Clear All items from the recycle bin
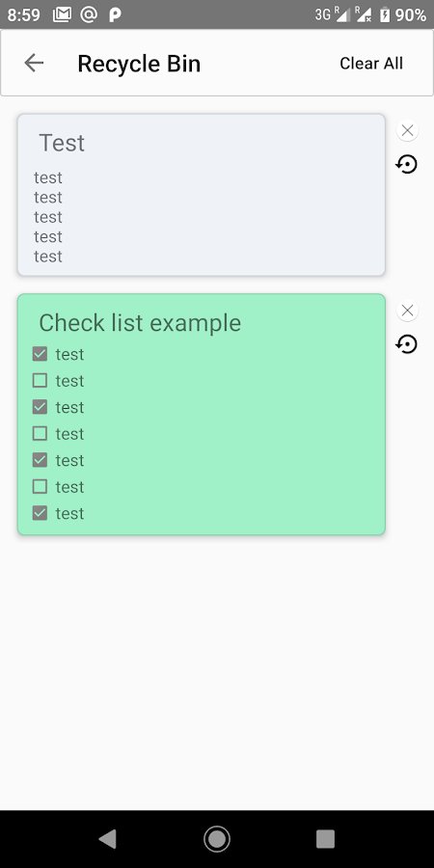This screenshot has height=868, width=434. (x=371, y=63)
